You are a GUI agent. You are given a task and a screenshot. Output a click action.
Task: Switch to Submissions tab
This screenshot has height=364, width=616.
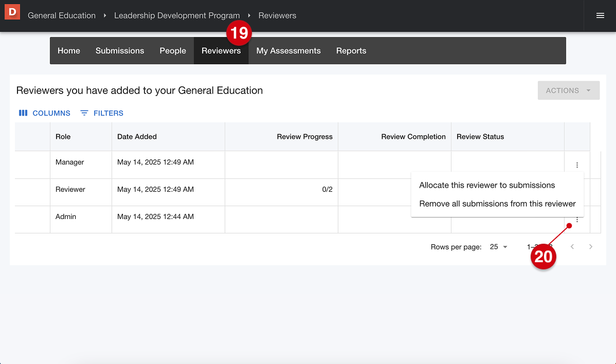(x=120, y=51)
